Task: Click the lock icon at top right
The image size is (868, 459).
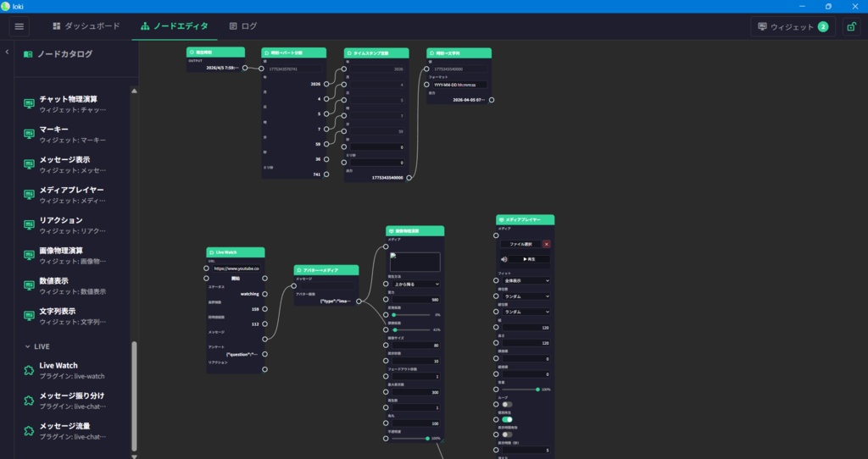Action: [851, 26]
